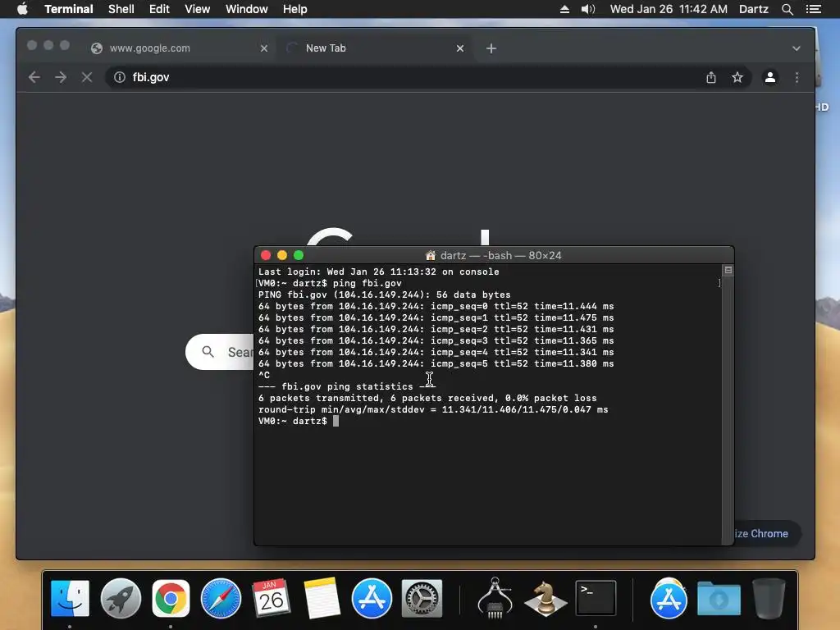840x630 pixels.
Task: Switch to the www.google.com Chrome tab
Action: tap(180, 48)
